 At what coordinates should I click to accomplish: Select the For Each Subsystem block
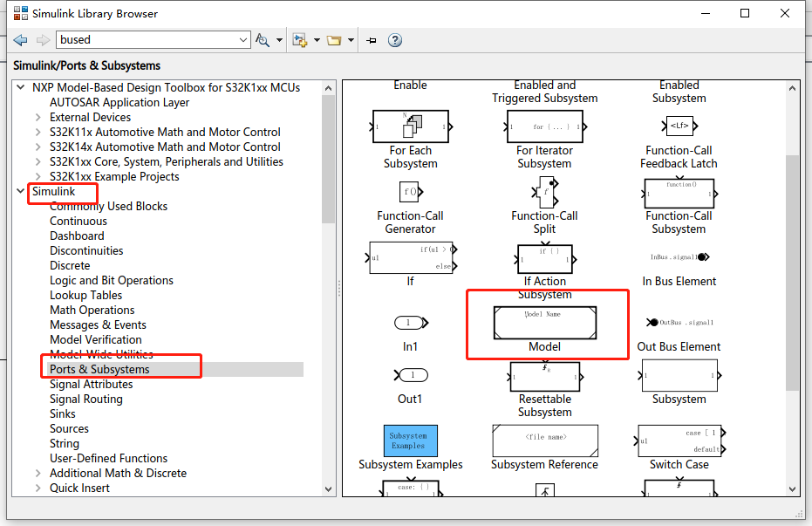pyautogui.click(x=410, y=126)
